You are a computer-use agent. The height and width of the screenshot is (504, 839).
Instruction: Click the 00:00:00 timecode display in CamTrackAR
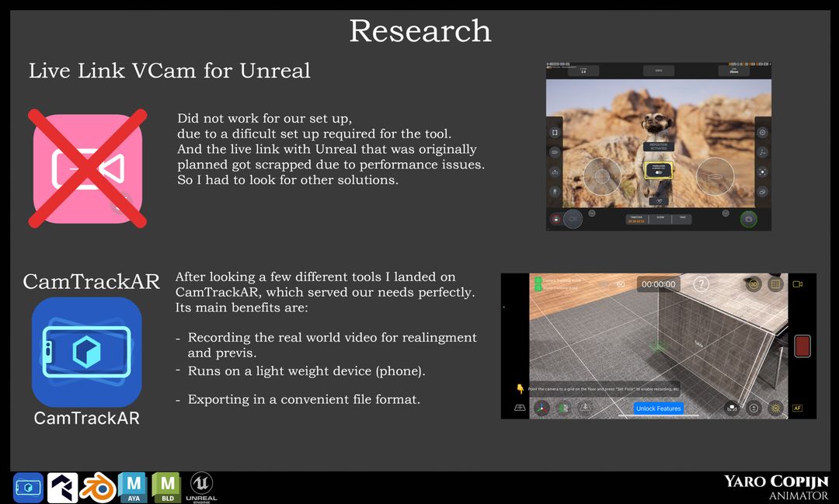coord(658,284)
